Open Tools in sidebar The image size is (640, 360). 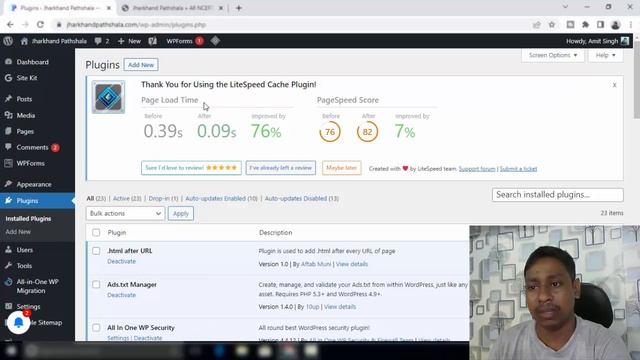click(x=24, y=266)
